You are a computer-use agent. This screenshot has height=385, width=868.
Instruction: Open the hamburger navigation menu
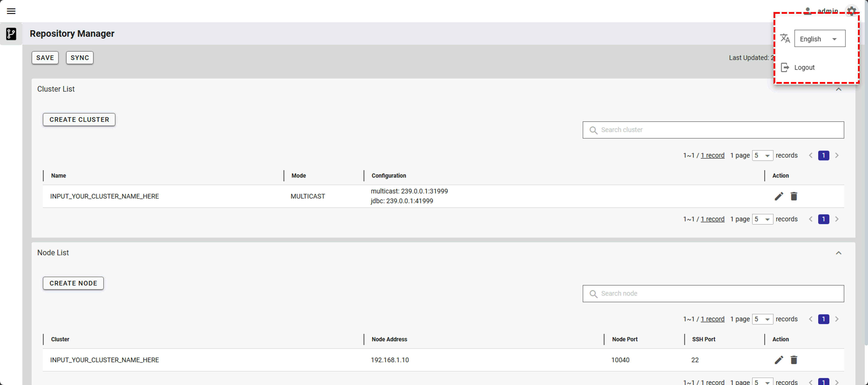coord(11,11)
